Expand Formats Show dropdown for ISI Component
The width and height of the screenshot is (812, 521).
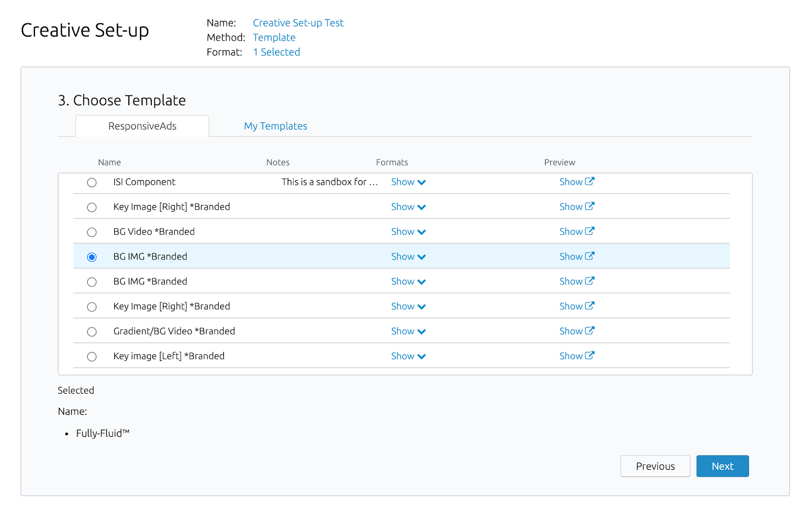pyautogui.click(x=409, y=182)
